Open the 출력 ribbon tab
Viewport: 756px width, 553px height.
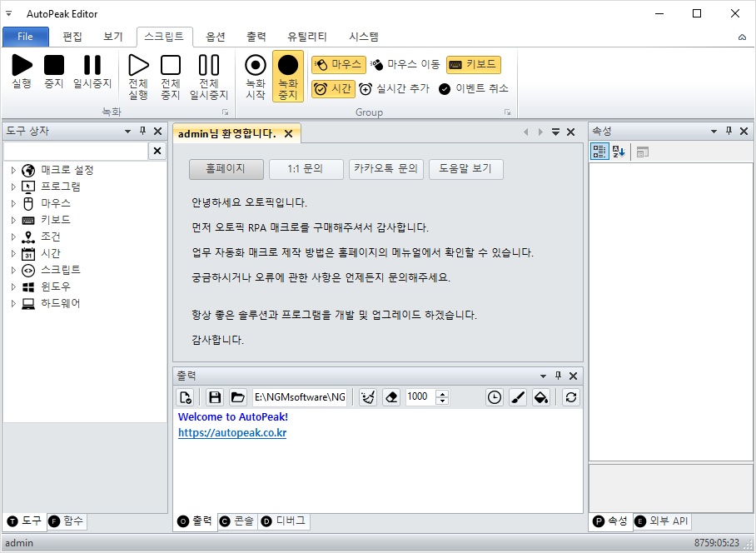coord(256,37)
